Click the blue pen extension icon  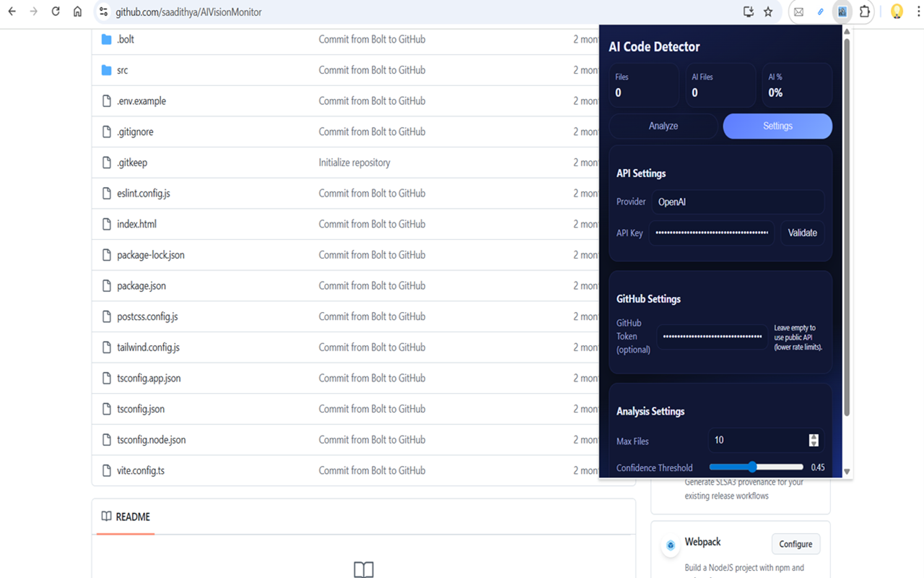click(x=821, y=12)
